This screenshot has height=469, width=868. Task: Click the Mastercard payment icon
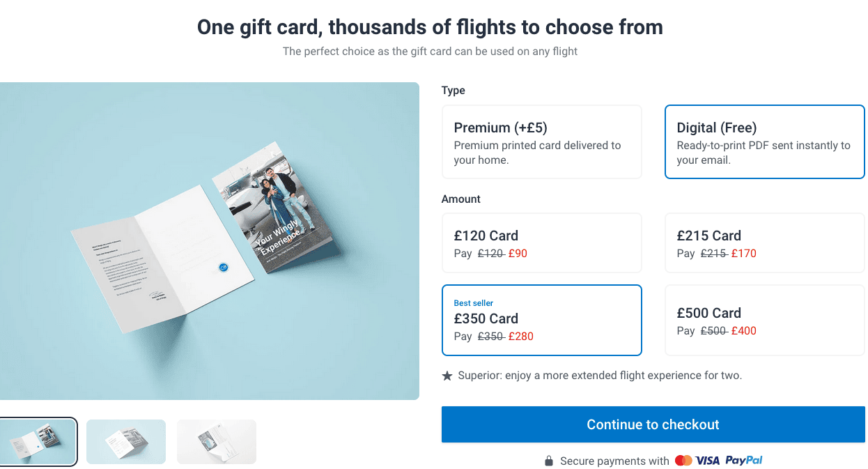point(683,461)
